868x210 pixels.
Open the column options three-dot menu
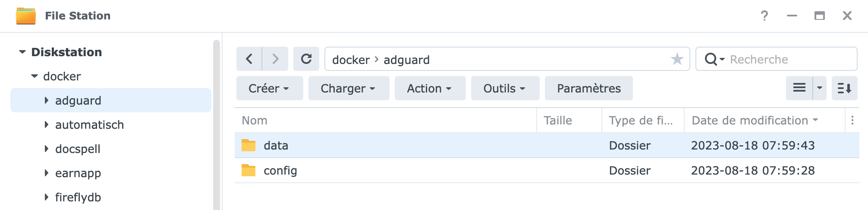[852, 120]
